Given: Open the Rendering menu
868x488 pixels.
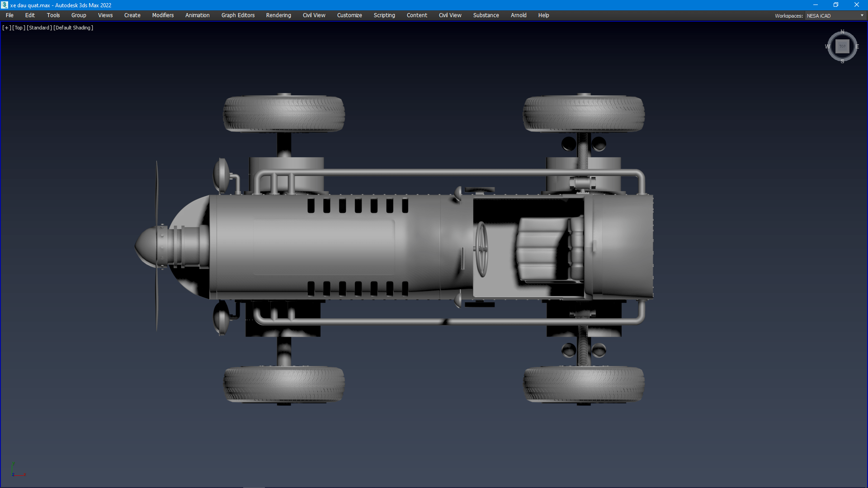Looking at the screenshot, I should click(278, 15).
